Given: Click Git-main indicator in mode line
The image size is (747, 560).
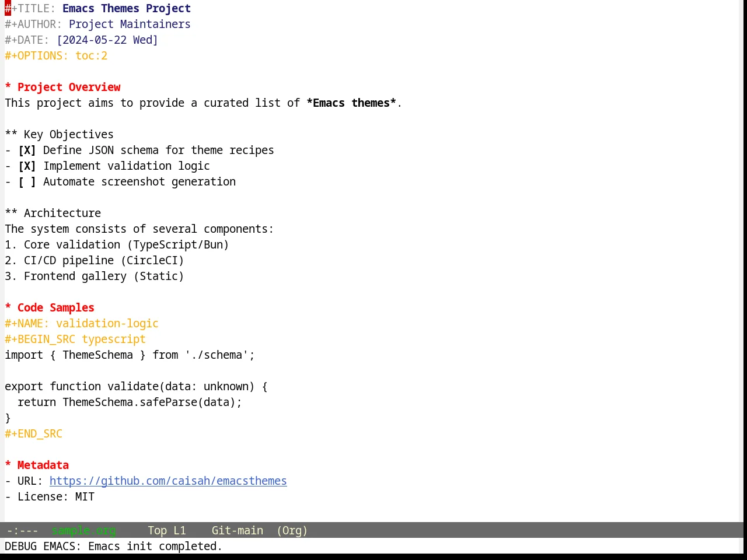Looking at the screenshot, I should pyautogui.click(x=237, y=531).
